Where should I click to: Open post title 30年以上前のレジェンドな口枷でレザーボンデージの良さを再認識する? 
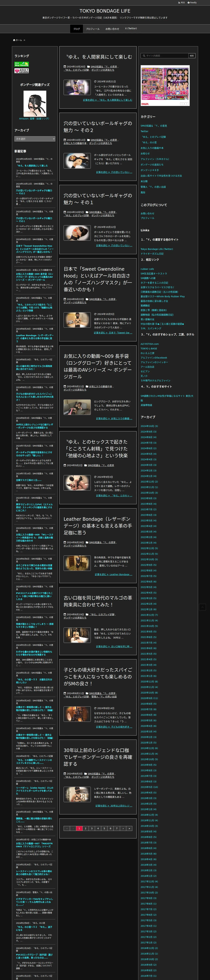point(98,757)
